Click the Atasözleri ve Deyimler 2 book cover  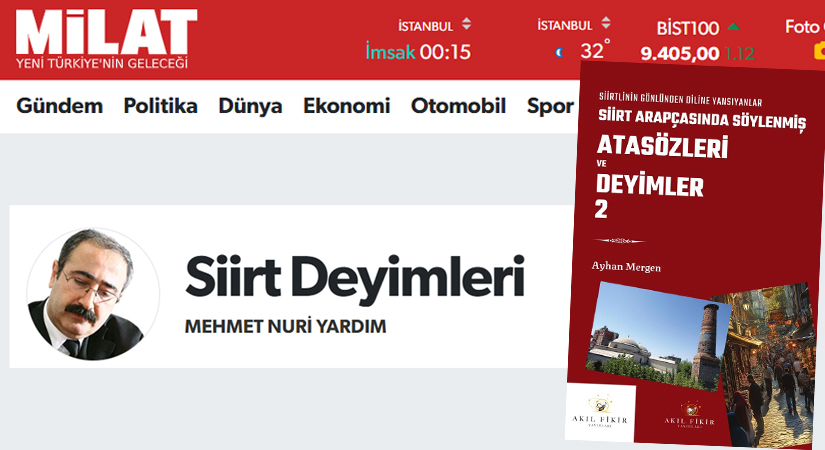click(696, 253)
